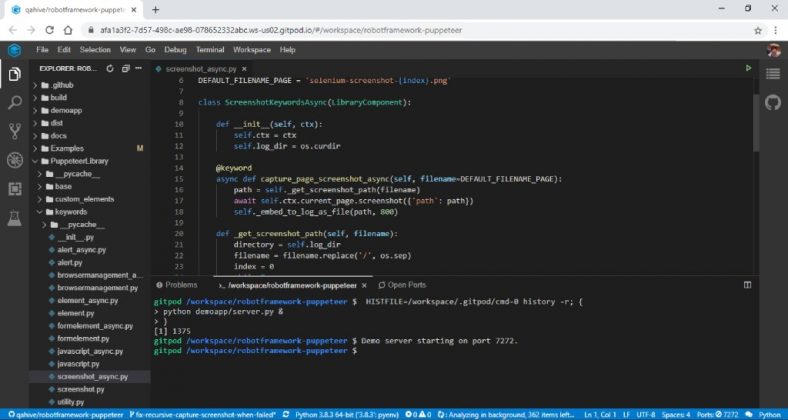Viewport: 788px width, 420px height.
Task: Refresh the Explorer file tree
Action: tap(110, 69)
